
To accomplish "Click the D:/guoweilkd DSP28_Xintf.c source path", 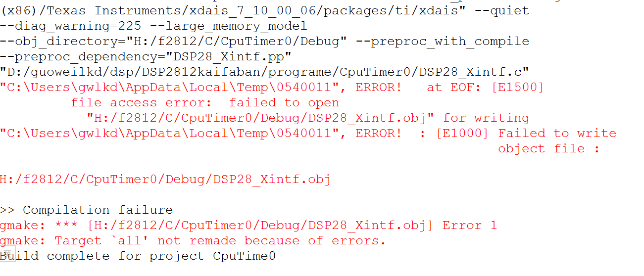I will [x=265, y=72].
